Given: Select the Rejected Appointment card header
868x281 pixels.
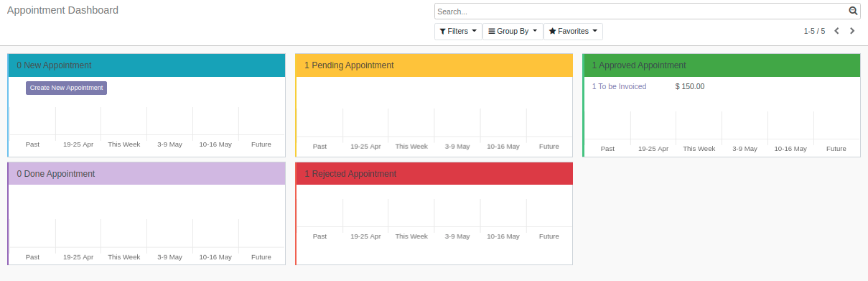Looking at the screenshot, I should [x=434, y=174].
